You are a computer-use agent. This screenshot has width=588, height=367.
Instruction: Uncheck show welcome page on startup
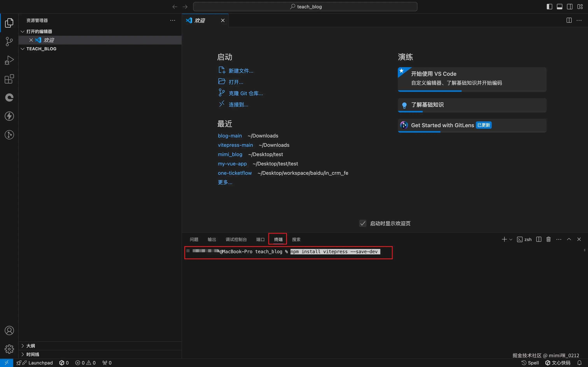363,223
